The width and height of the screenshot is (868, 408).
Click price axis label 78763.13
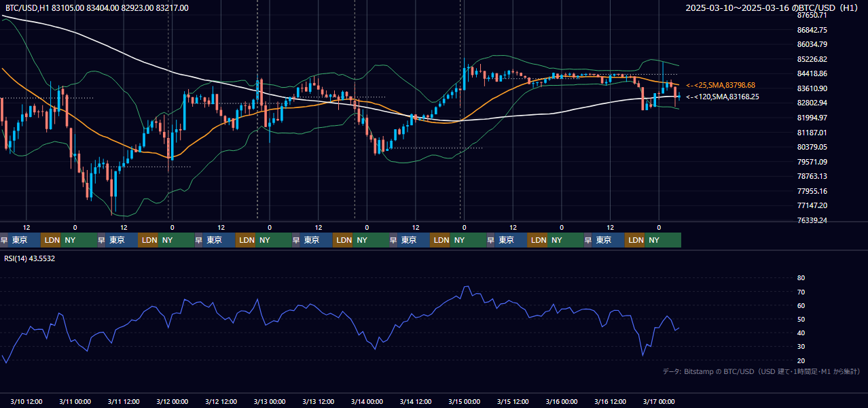point(812,176)
